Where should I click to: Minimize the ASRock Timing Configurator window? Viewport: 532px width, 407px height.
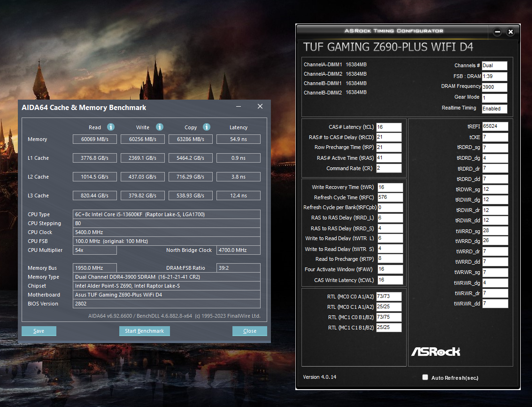tap(497, 32)
